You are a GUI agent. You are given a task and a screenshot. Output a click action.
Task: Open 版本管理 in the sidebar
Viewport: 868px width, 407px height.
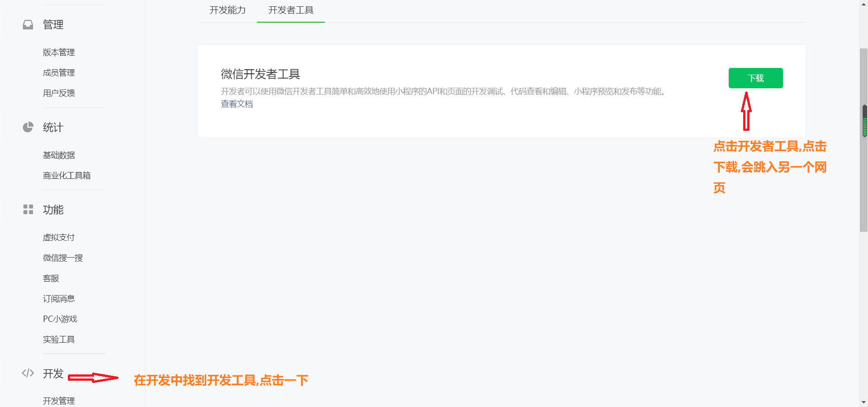point(59,53)
